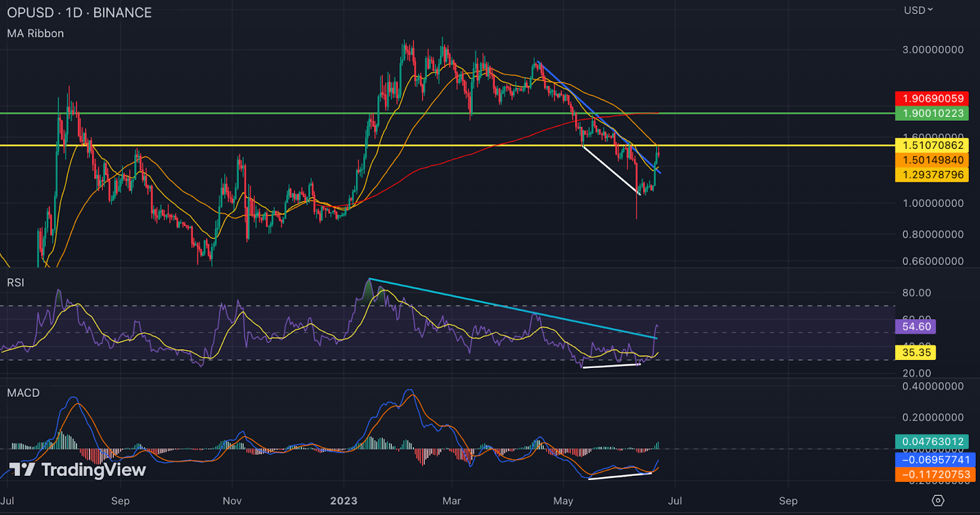This screenshot has width=980, height=515.
Task: Click the yellow 1.51070862 price label
Action: click(932, 145)
